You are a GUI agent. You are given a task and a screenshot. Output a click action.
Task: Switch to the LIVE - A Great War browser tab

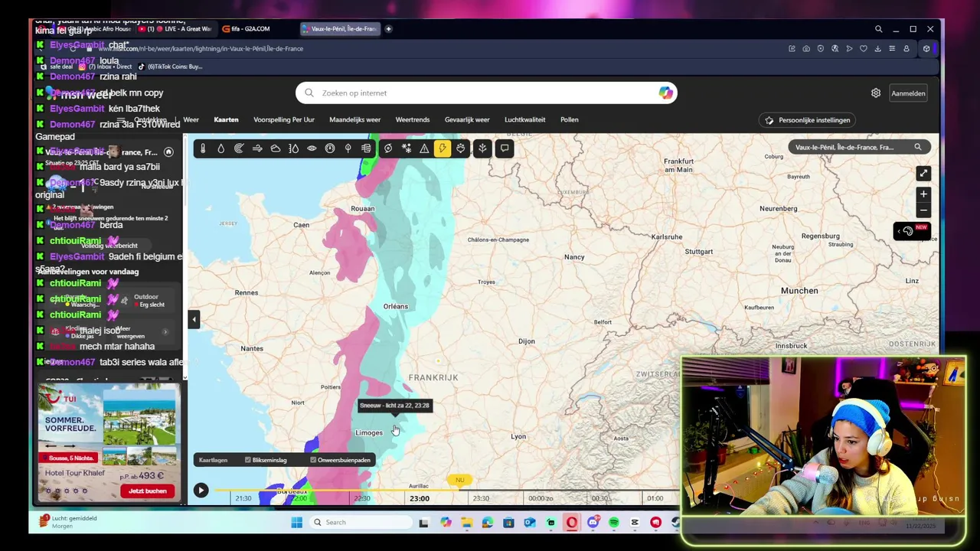[177, 29]
